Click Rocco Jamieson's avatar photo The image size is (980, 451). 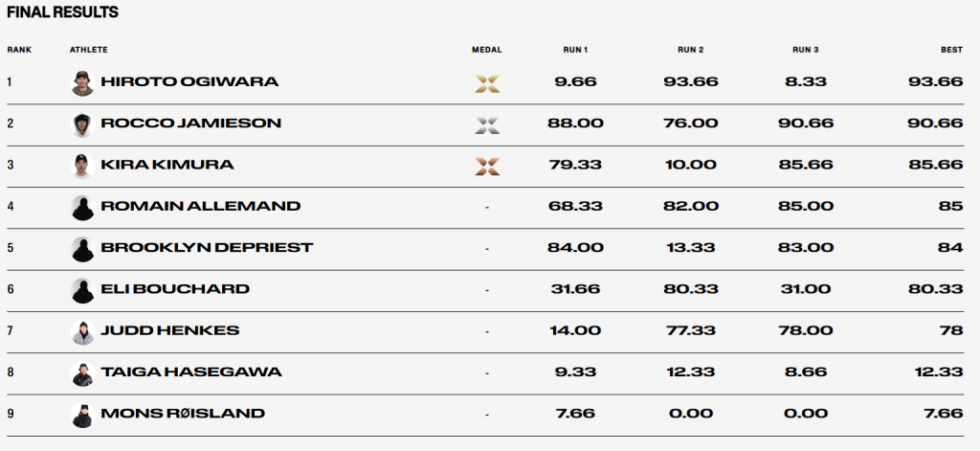(x=81, y=124)
